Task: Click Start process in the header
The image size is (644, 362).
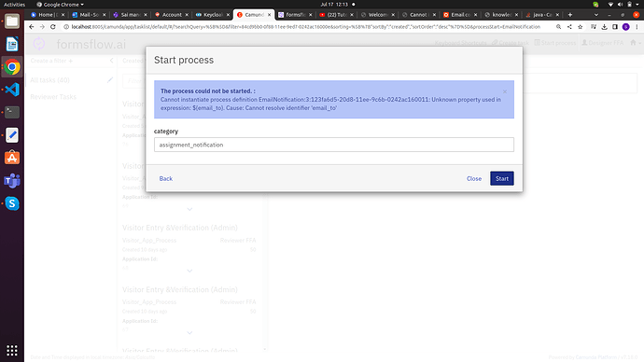Action: coord(555,43)
